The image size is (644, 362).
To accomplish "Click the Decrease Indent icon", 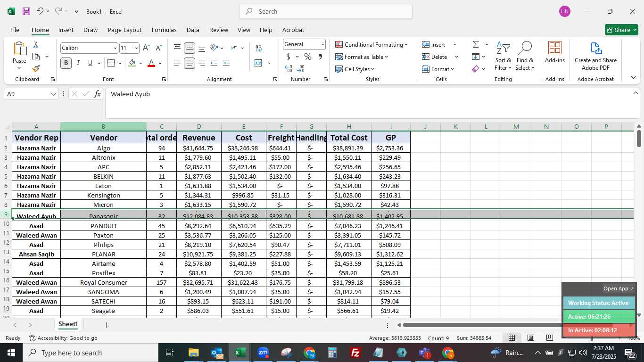I will [x=214, y=63].
